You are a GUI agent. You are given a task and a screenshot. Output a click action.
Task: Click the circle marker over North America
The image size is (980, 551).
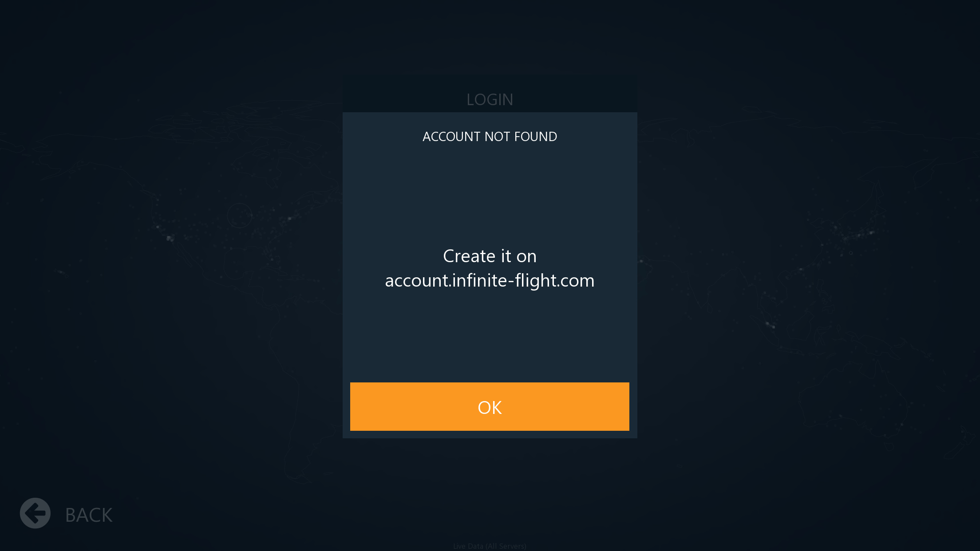click(240, 216)
